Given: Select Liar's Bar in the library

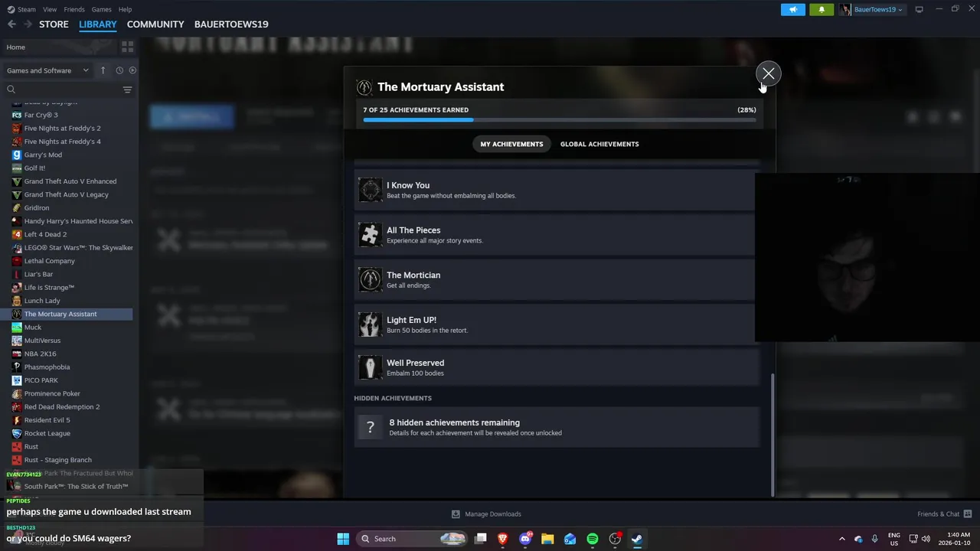Looking at the screenshot, I should coord(32,274).
